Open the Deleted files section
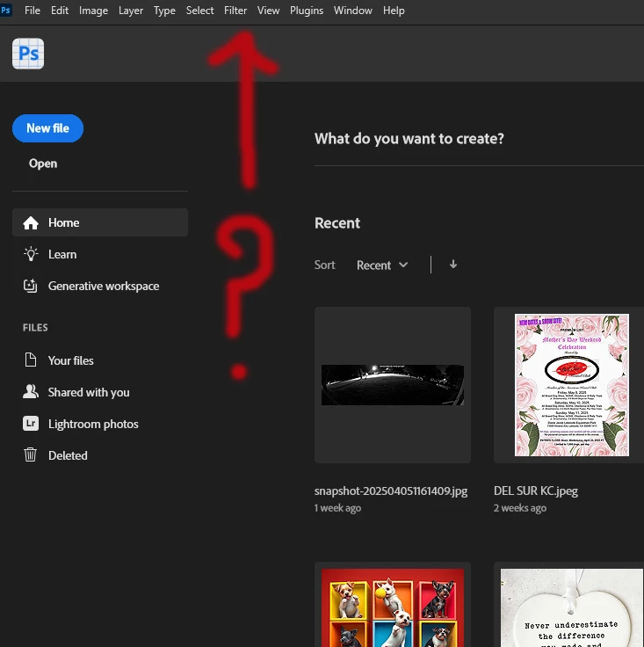 coord(68,455)
